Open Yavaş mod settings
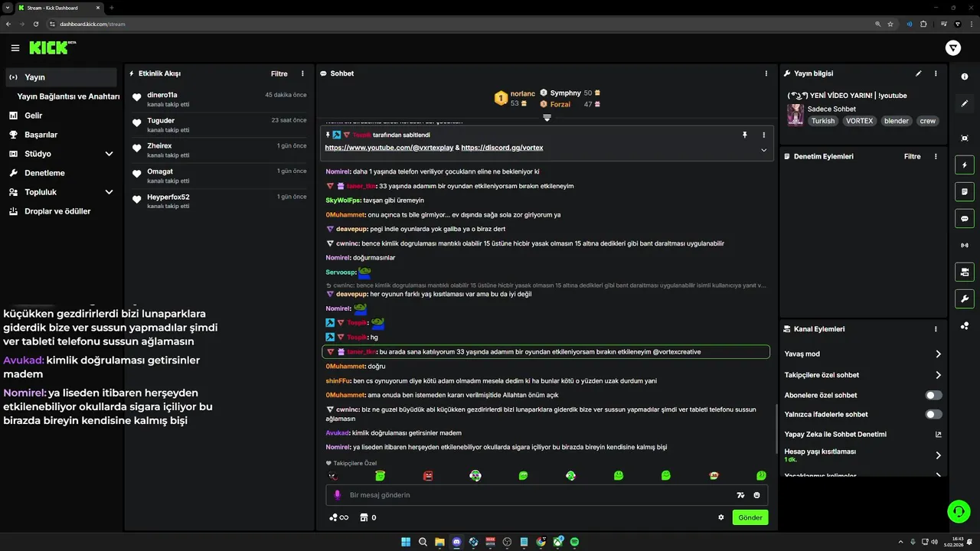 click(863, 354)
